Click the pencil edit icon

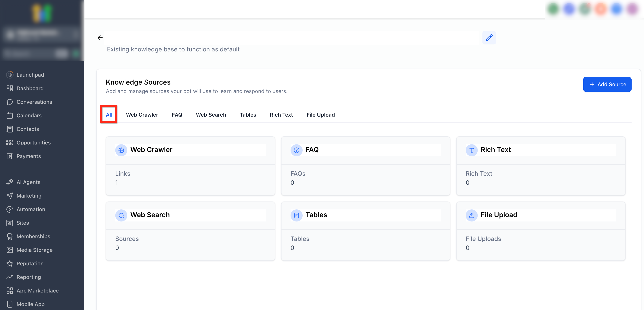[x=489, y=38]
